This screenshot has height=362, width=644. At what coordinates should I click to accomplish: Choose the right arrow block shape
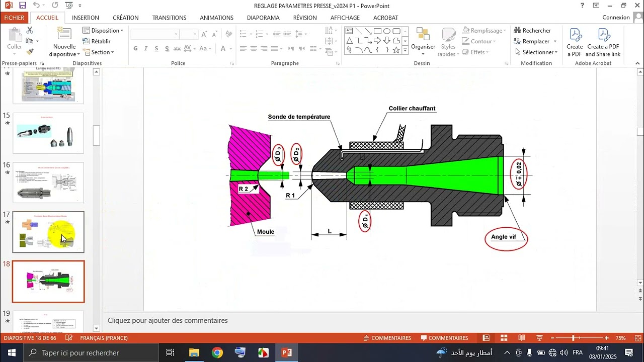(x=377, y=40)
